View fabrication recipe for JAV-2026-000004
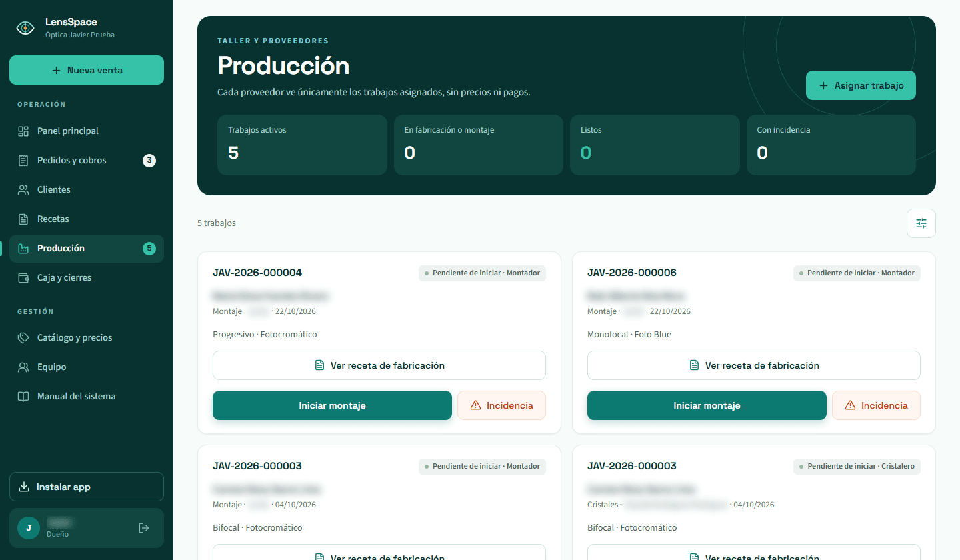Image resolution: width=960 pixels, height=560 pixels. (x=379, y=365)
